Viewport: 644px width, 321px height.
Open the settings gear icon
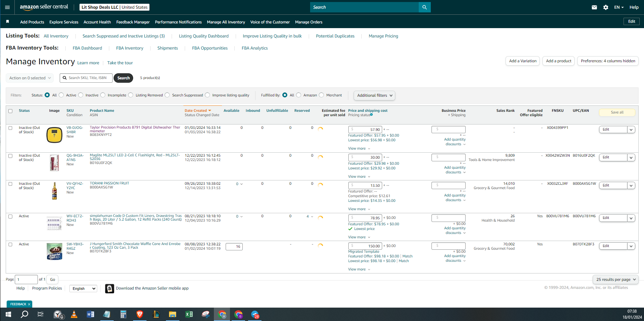[x=606, y=7]
